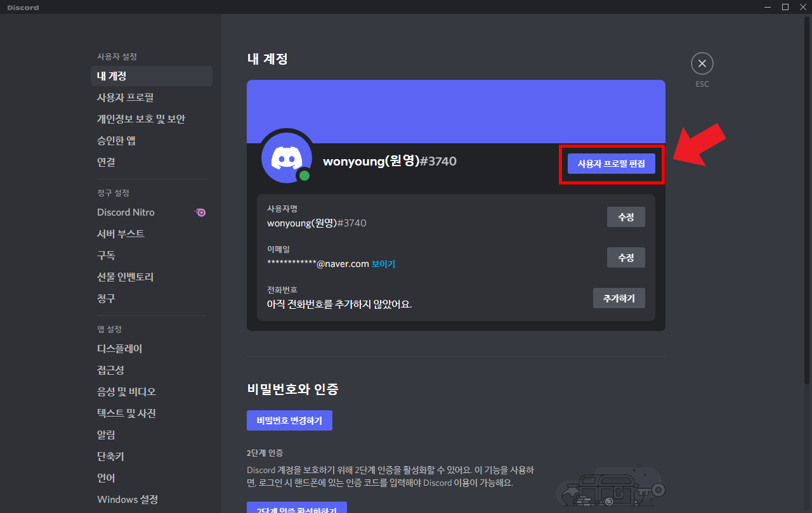Viewport: 812px width, 513px height.
Task: Click the masked @naver.com email address
Action: (318, 264)
